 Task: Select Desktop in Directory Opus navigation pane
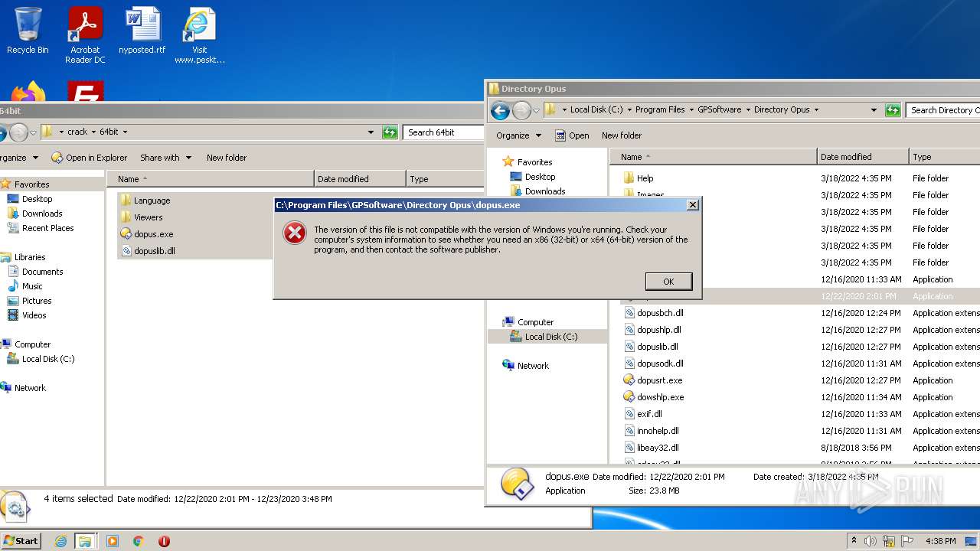click(x=533, y=177)
